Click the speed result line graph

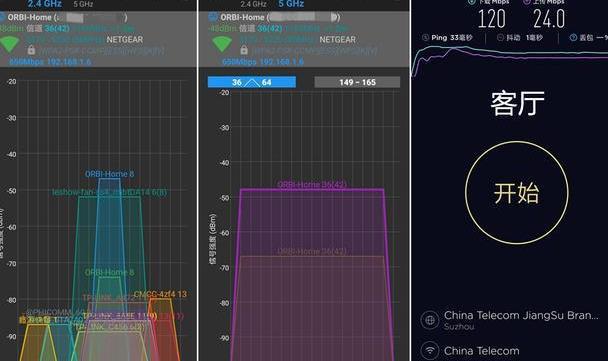(510, 60)
